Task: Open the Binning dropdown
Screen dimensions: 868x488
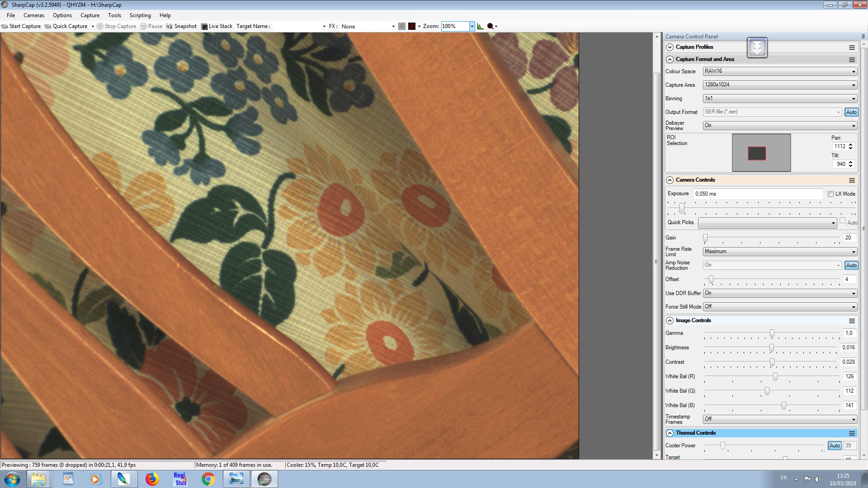Action: point(780,99)
